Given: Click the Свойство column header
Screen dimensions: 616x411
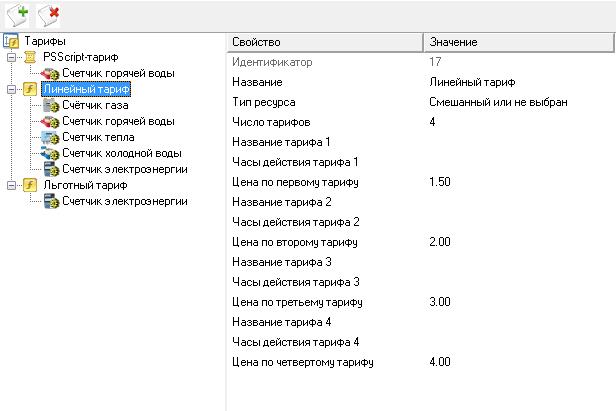Looking at the screenshot, I should click(325, 42).
